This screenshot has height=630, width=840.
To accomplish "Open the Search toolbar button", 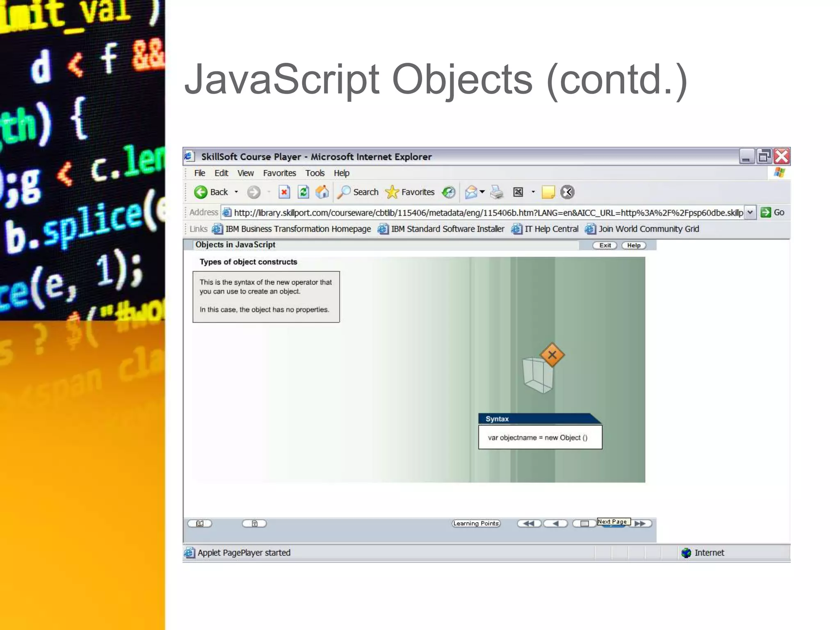I will (x=358, y=192).
